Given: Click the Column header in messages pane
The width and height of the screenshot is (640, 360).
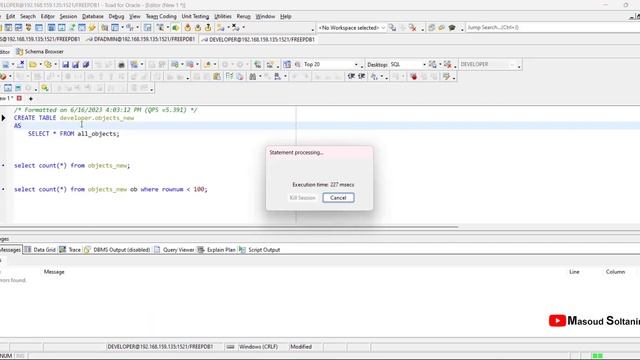Looking at the screenshot, I should click(x=615, y=272).
